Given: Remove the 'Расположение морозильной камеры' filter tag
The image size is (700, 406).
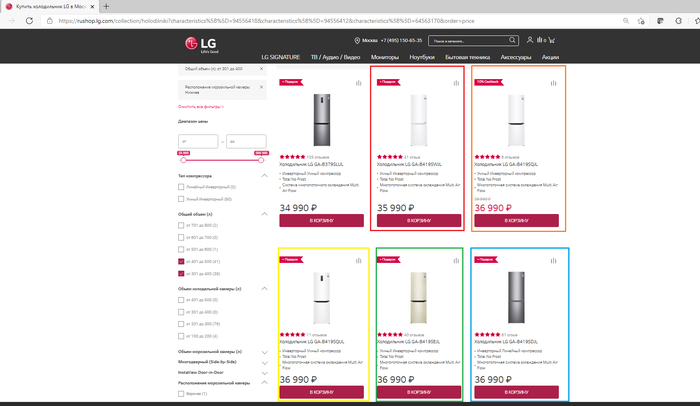Looking at the screenshot, I should tap(262, 89).
